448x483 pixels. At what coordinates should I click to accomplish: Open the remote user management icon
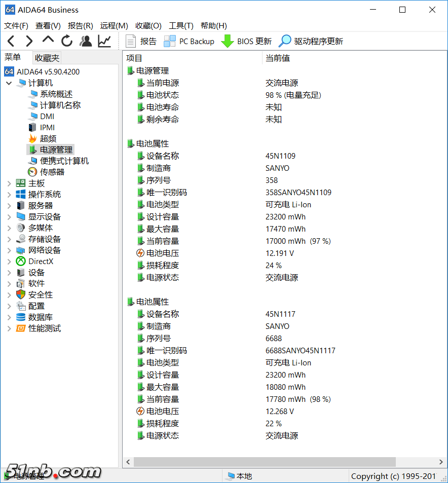click(86, 41)
